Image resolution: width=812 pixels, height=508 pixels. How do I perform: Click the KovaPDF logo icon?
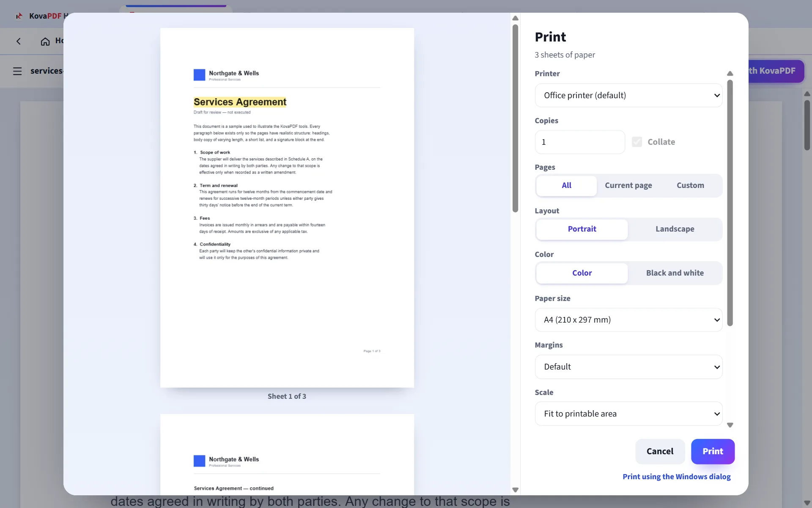point(19,16)
